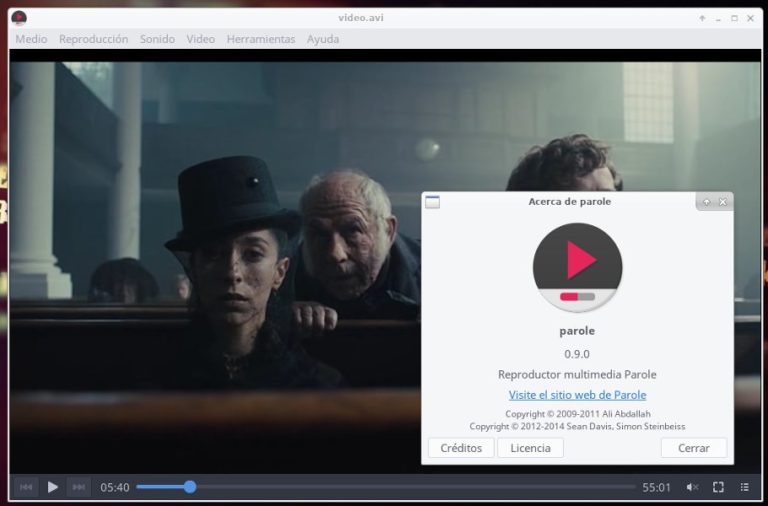
Task: Open the Sonido menu
Action: [x=157, y=39]
